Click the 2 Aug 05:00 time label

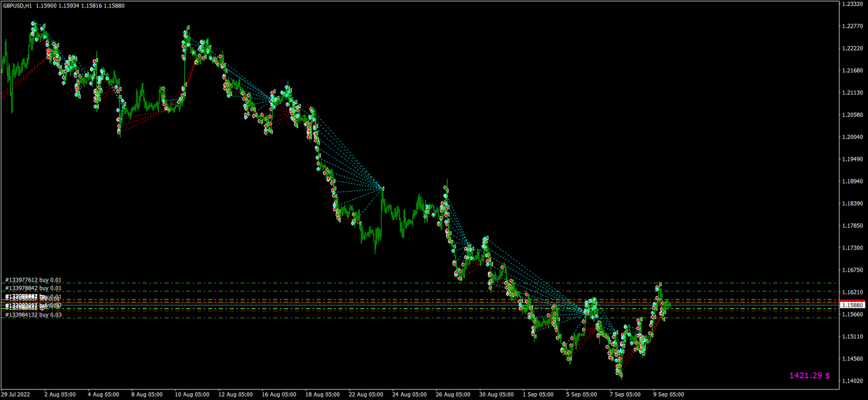pyautogui.click(x=60, y=395)
